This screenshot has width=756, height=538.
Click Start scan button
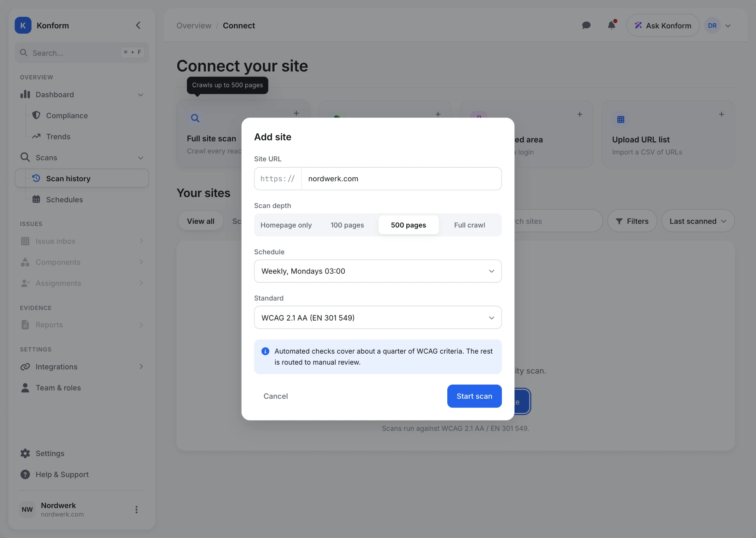474,396
